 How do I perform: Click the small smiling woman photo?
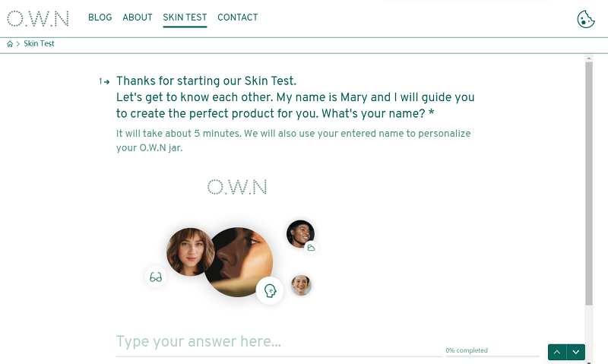[x=301, y=285]
